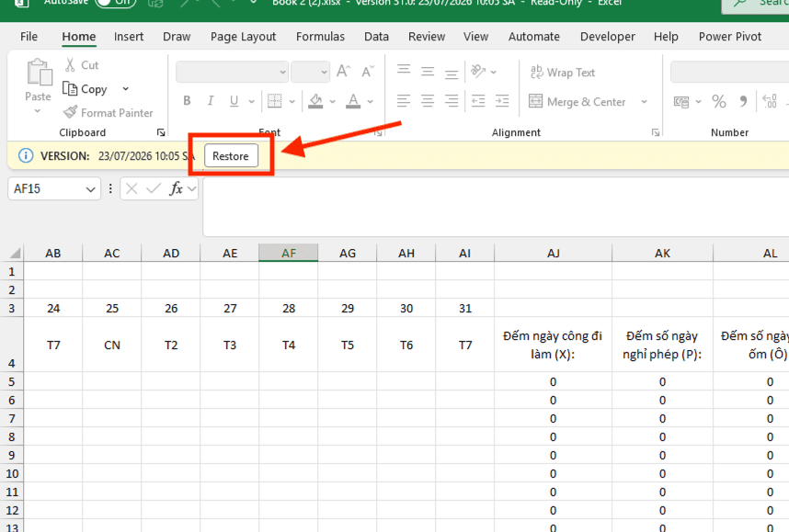This screenshot has height=532, width=789.
Task: Open the font name combo box
Action: pyautogui.click(x=232, y=72)
